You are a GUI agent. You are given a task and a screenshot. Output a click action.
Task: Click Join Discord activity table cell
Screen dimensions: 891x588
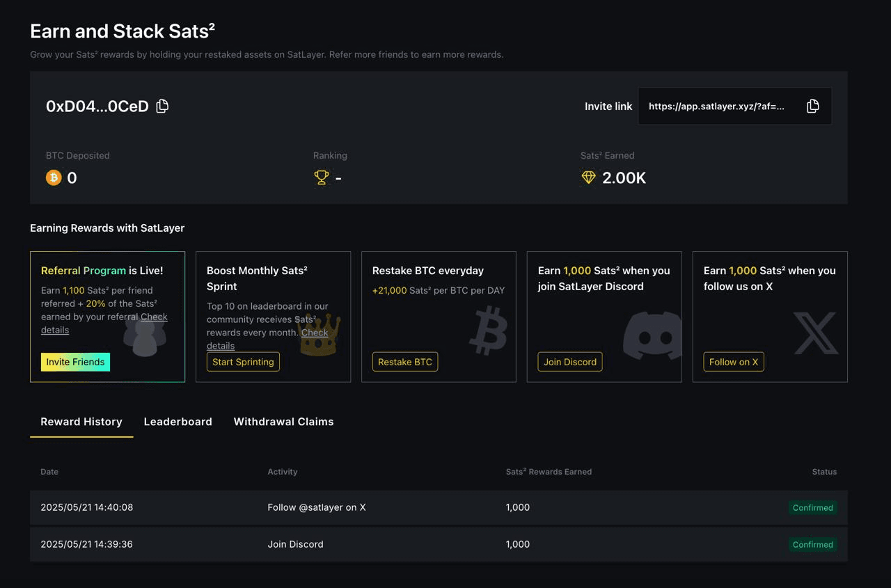[x=295, y=544]
